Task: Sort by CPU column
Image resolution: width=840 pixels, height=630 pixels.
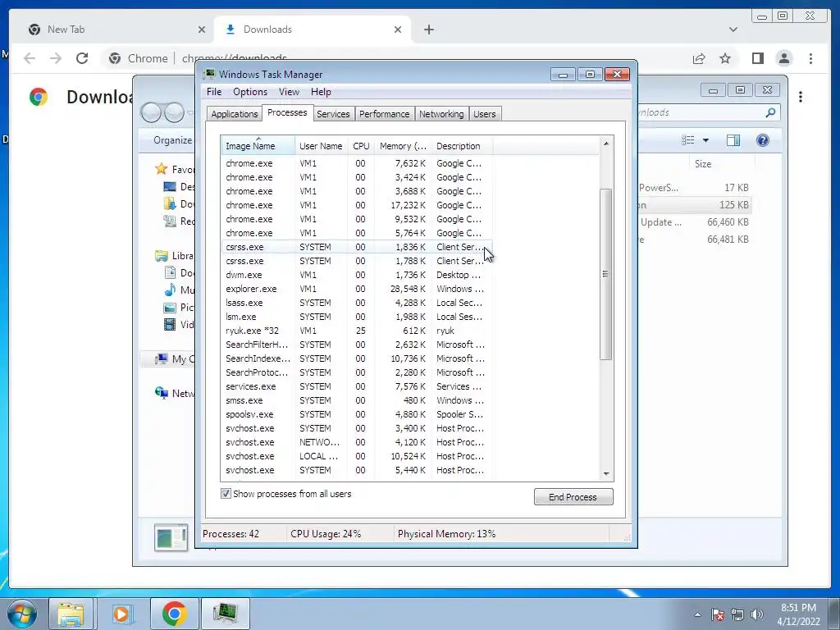Action: coord(361,146)
